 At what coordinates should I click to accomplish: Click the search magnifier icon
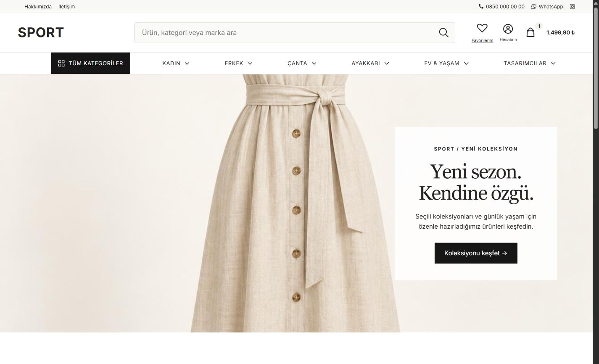coord(443,33)
